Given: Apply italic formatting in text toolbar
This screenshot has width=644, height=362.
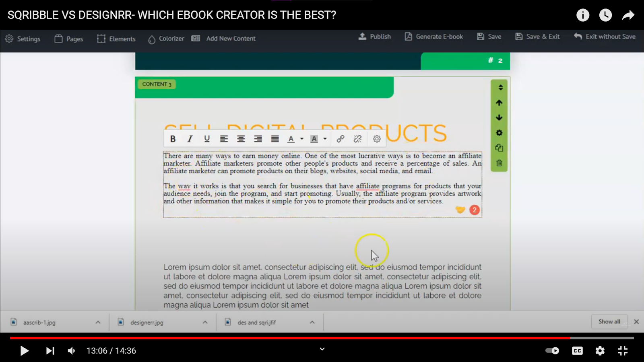Looking at the screenshot, I should click(190, 139).
